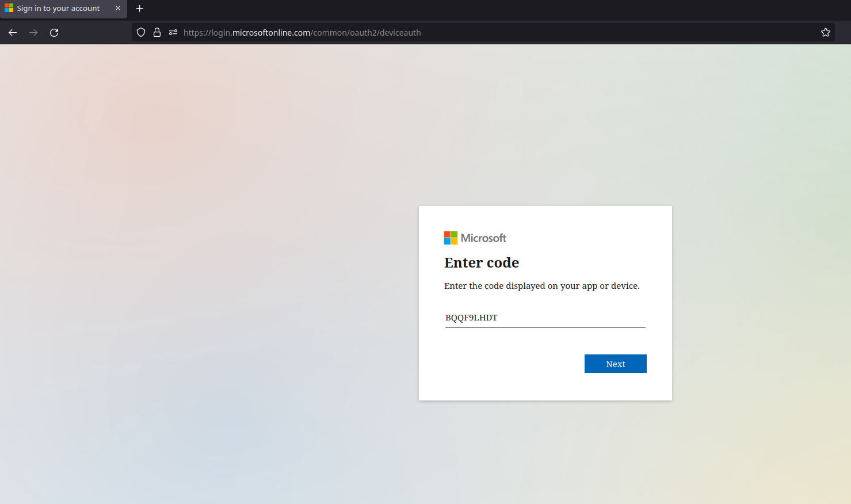Click the device code input field
Image resolution: width=851 pixels, height=504 pixels.
[544, 318]
